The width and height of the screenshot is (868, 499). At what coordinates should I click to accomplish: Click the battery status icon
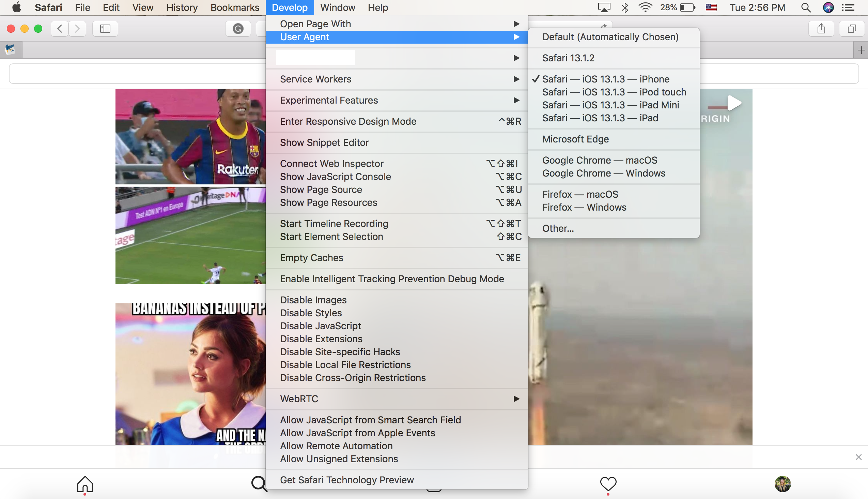[x=687, y=7]
